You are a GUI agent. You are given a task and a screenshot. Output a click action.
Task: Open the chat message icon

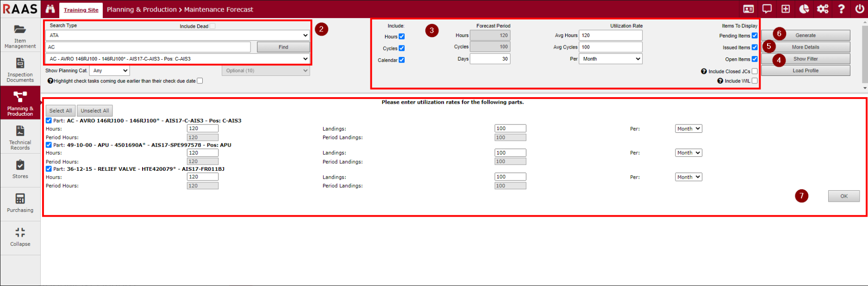(767, 9)
